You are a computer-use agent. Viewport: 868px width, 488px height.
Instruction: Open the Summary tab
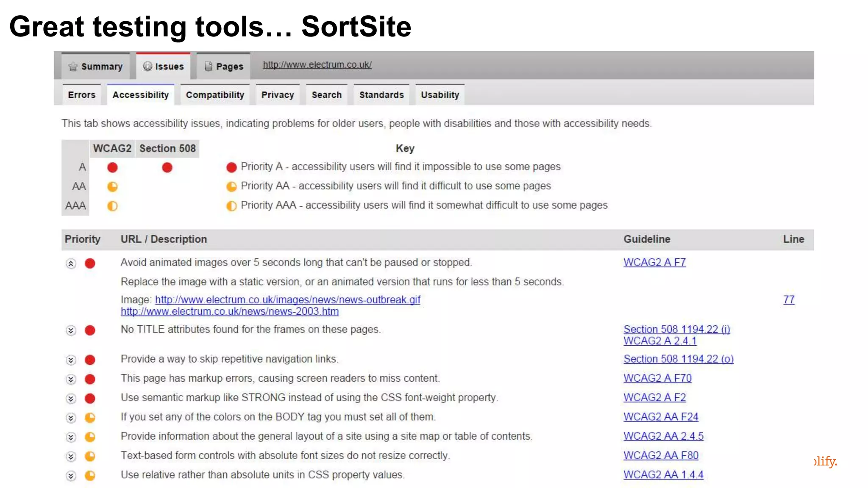coord(96,66)
